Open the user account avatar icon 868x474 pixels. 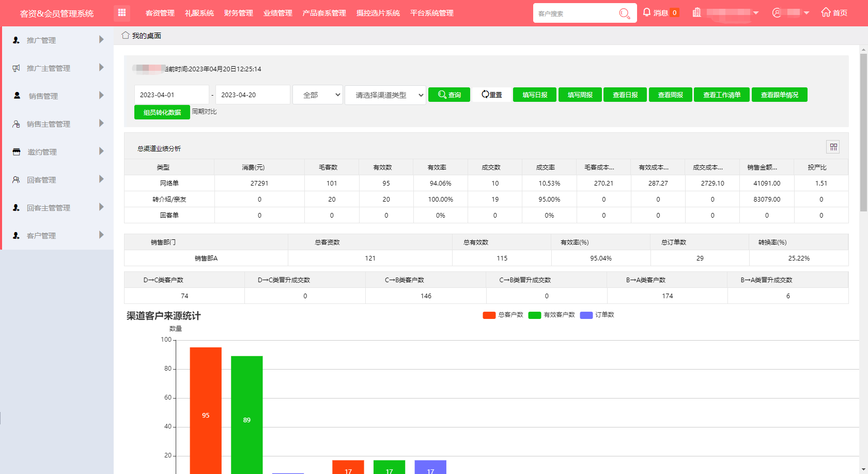tap(777, 12)
